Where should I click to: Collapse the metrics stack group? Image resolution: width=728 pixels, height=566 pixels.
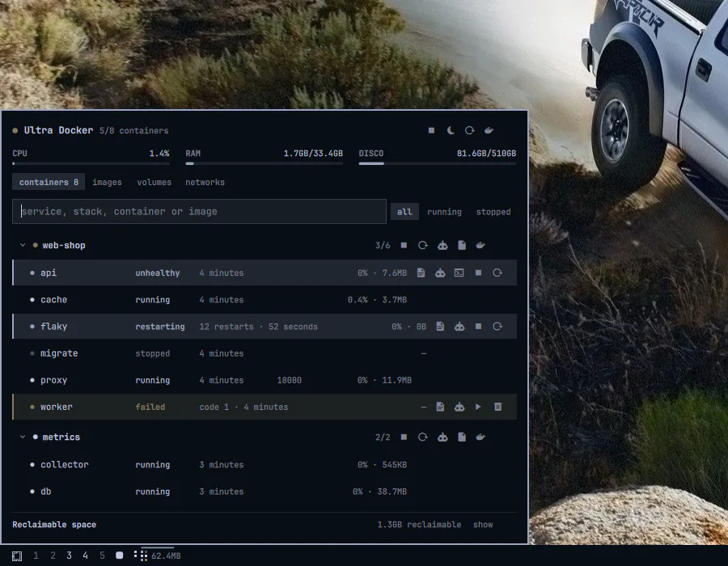(x=23, y=437)
